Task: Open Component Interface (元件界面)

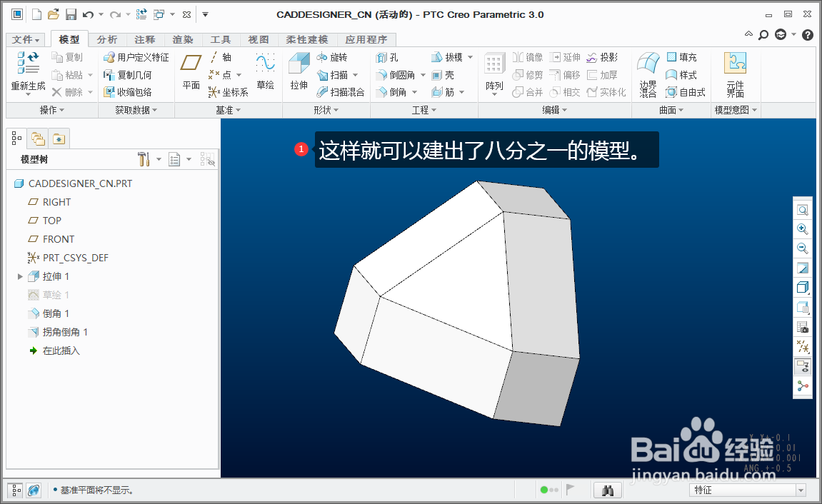Action: click(x=735, y=75)
